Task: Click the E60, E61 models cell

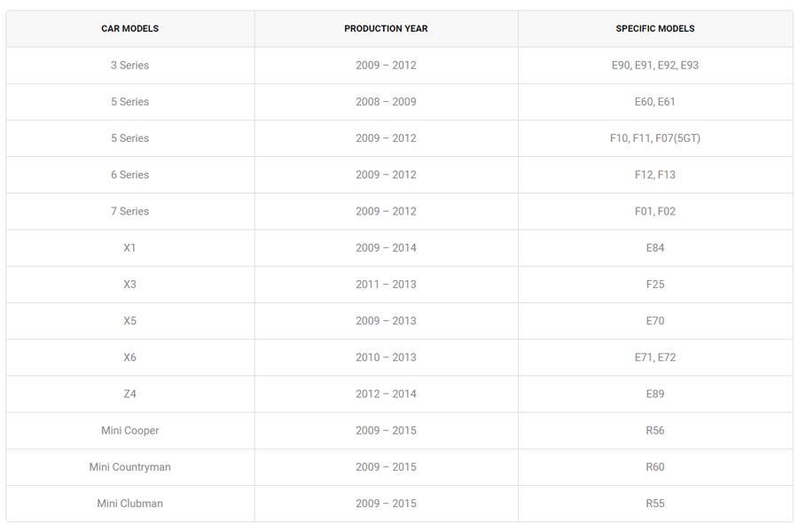Action: pyautogui.click(x=655, y=102)
